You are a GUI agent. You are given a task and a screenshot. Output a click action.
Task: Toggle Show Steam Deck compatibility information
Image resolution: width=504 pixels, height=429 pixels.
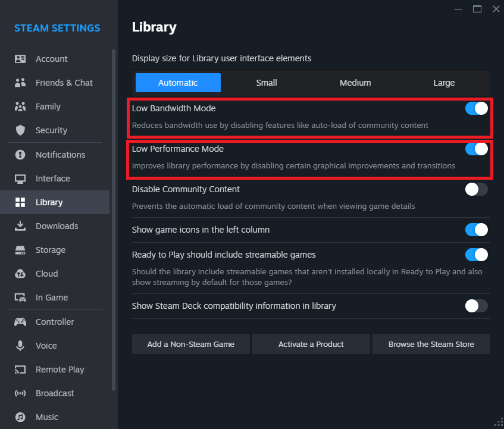pos(476,306)
